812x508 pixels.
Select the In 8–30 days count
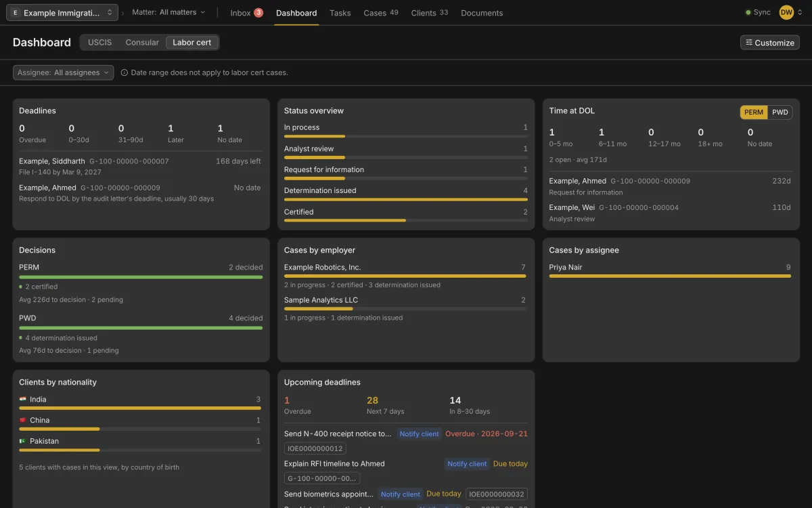(x=470, y=405)
